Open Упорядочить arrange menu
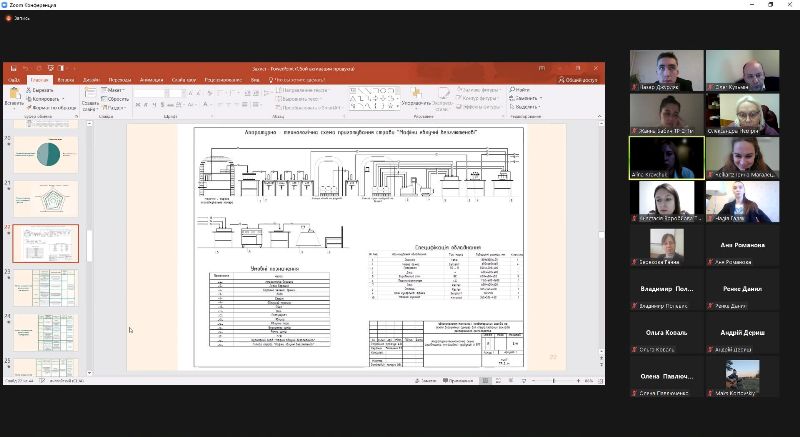Viewport: 800px width, 437px height. tap(416, 98)
